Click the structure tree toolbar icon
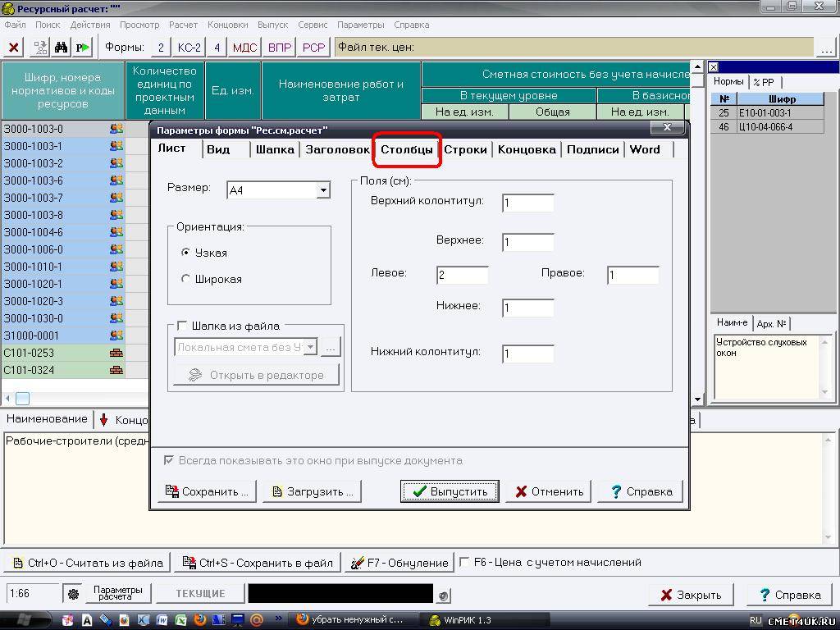The height and width of the screenshot is (630, 840). [x=40, y=48]
